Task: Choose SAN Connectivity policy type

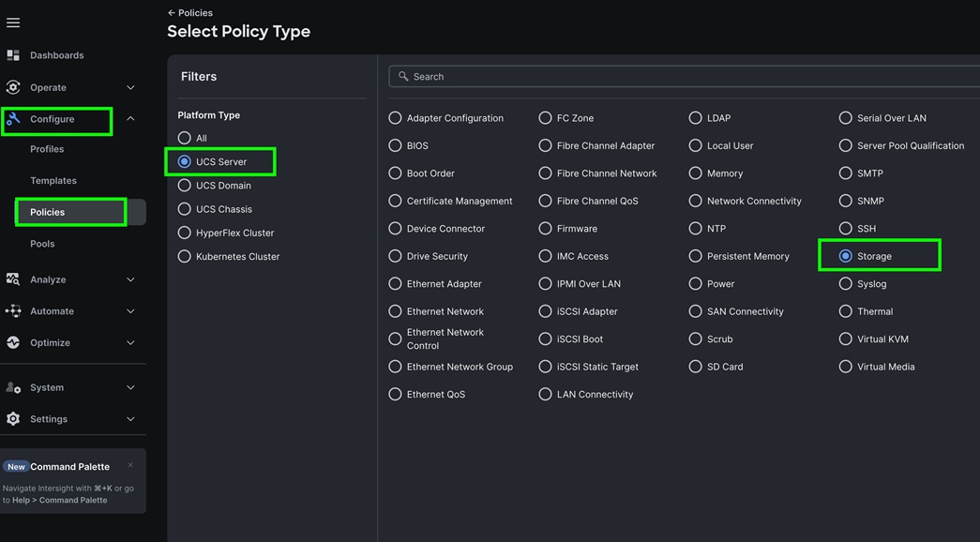Action: [695, 310]
